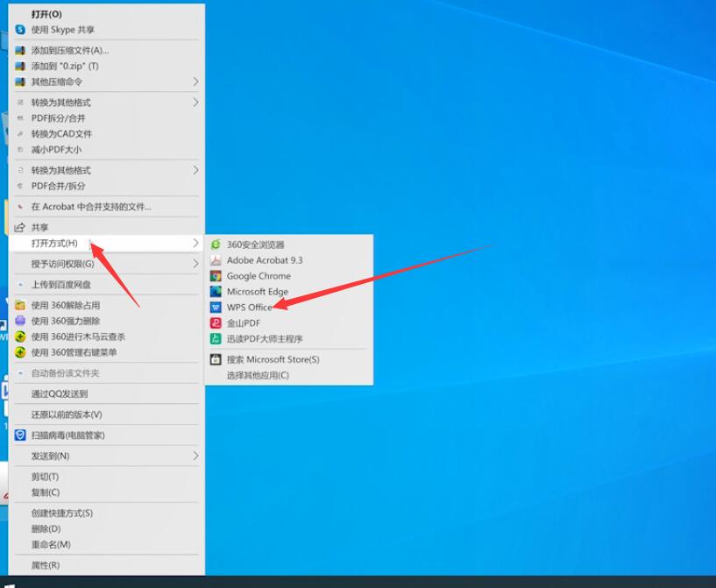Open with 迅读PDF大师主程序

[x=288, y=339]
